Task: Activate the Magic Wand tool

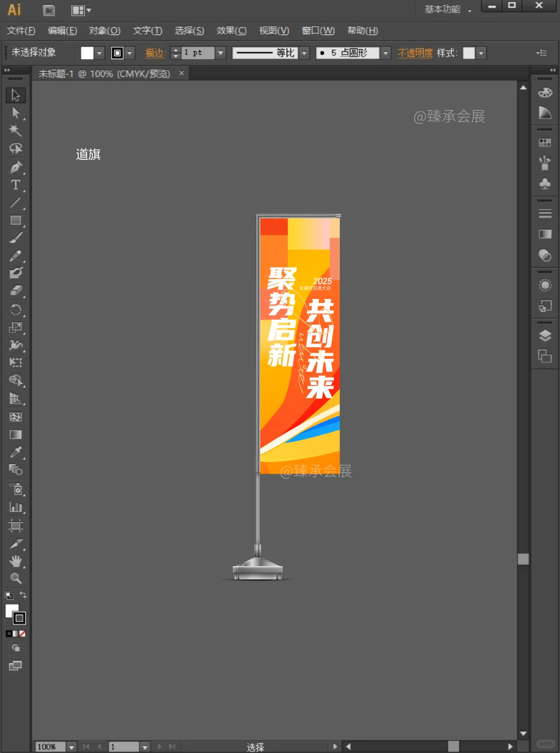Action: pos(16,131)
